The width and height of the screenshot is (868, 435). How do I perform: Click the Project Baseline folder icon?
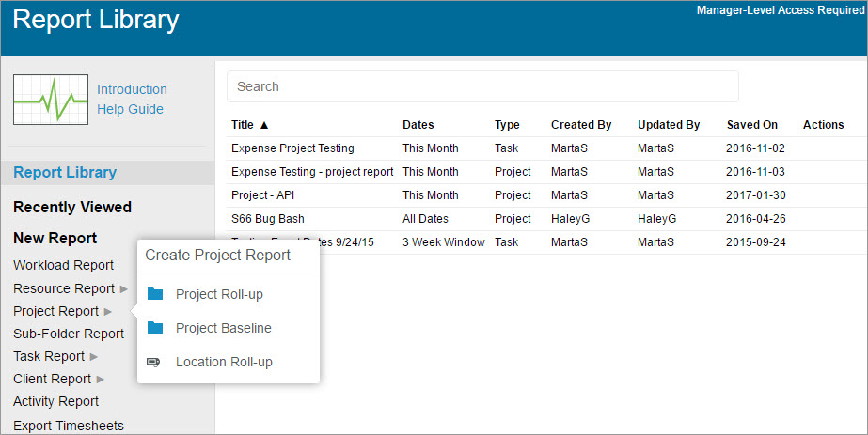tap(155, 328)
